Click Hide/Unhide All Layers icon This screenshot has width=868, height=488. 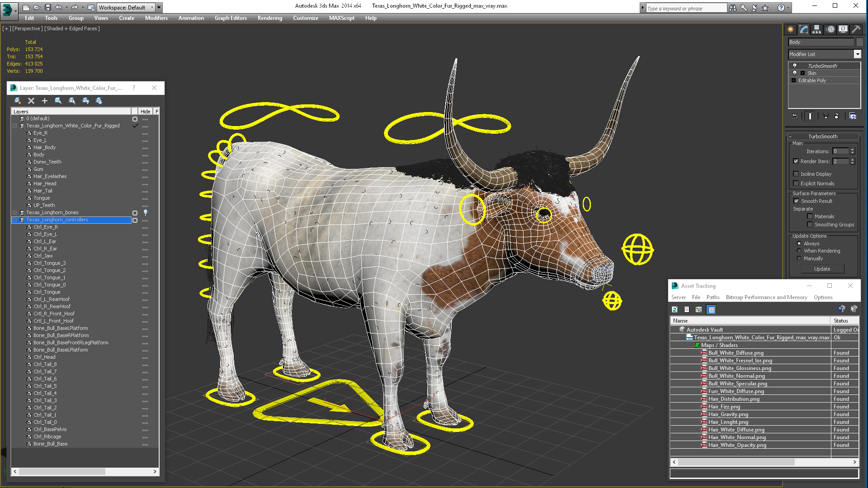[x=85, y=101]
